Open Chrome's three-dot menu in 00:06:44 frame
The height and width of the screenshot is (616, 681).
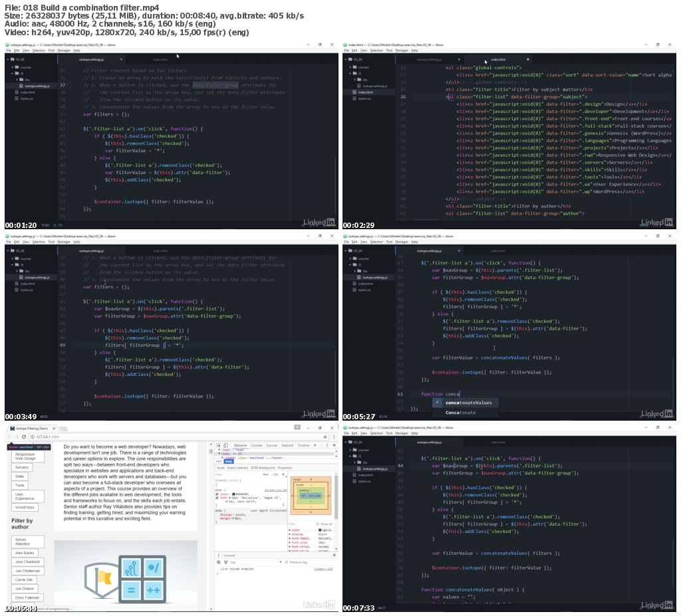(x=333, y=437)
